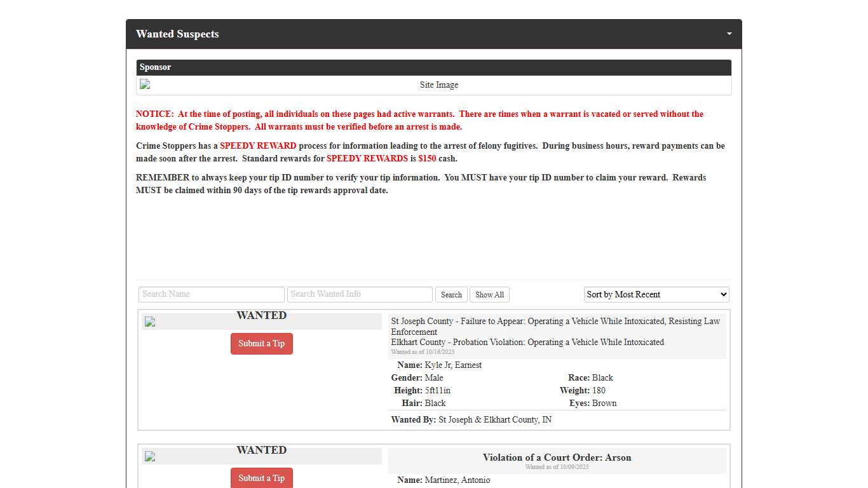Click the Wanted Suspects panel title
The height and width of the screenshot is (488, 868).
tap(177, 34)
